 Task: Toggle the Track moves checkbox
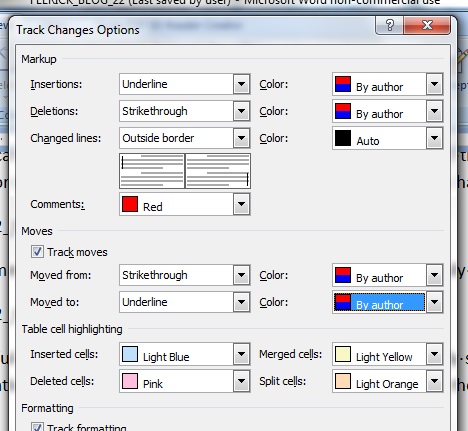[37, 252]
